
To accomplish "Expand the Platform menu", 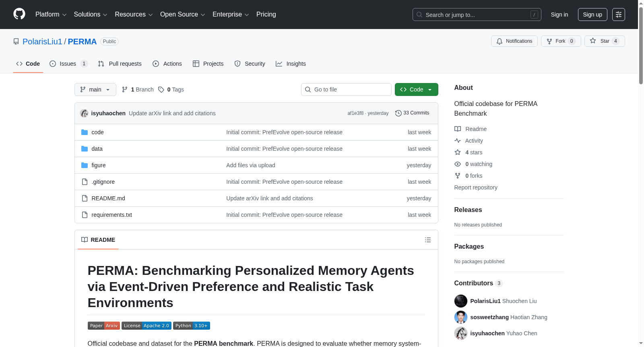I will click(x=51, y=15).
